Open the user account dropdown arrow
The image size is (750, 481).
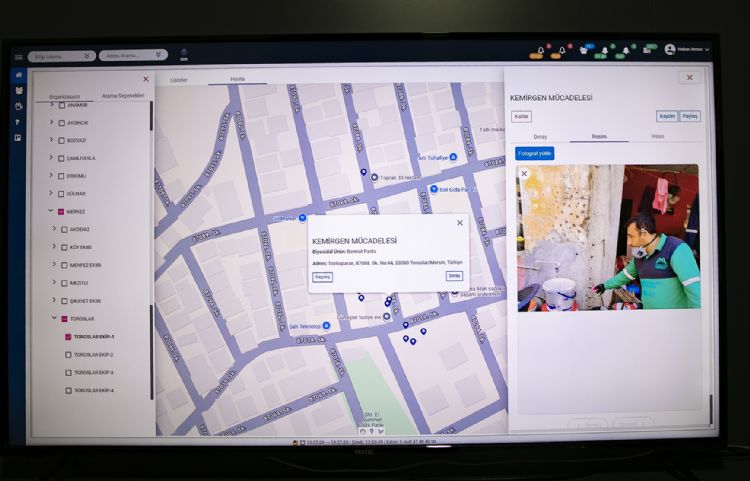click(x=707, y=50)
